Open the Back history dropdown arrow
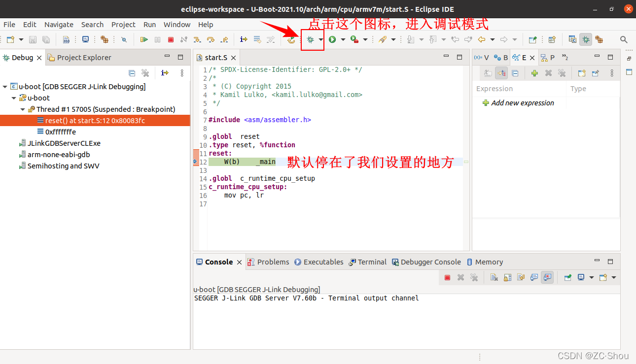 click(x=492, y=39)
